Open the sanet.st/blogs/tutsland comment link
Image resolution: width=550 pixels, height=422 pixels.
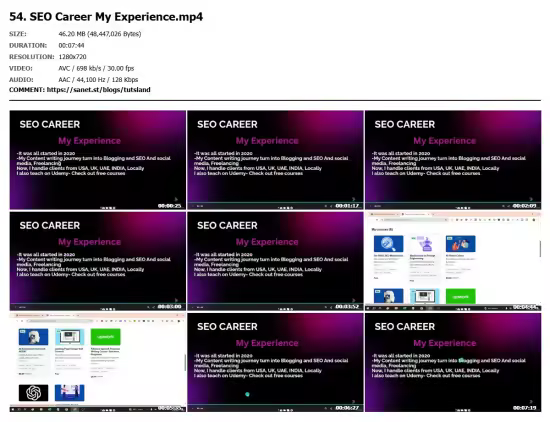99,90
